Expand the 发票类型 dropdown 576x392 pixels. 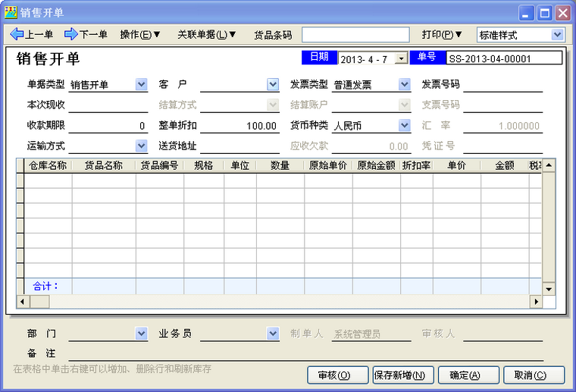405,84
